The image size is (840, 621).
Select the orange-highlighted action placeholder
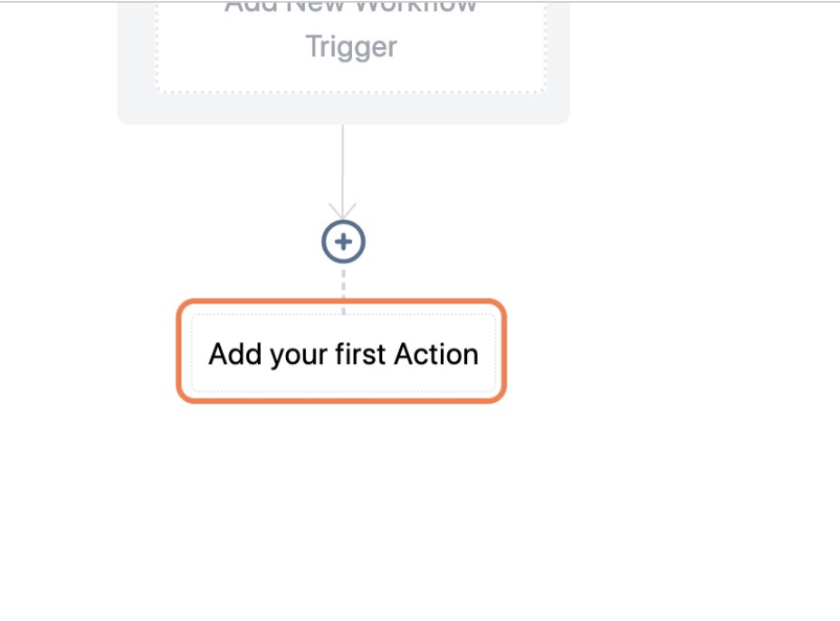coord(342,351)
